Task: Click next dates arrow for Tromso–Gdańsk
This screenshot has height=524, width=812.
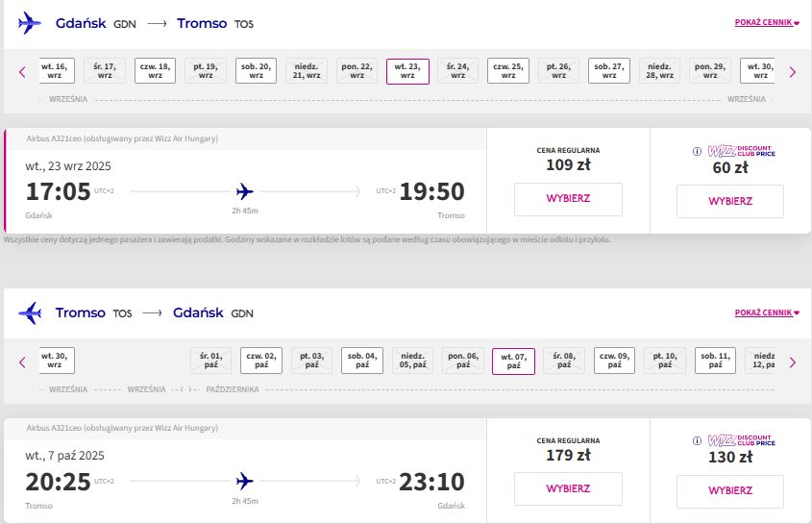Action: pyautogui.click(x=793, y=362)
